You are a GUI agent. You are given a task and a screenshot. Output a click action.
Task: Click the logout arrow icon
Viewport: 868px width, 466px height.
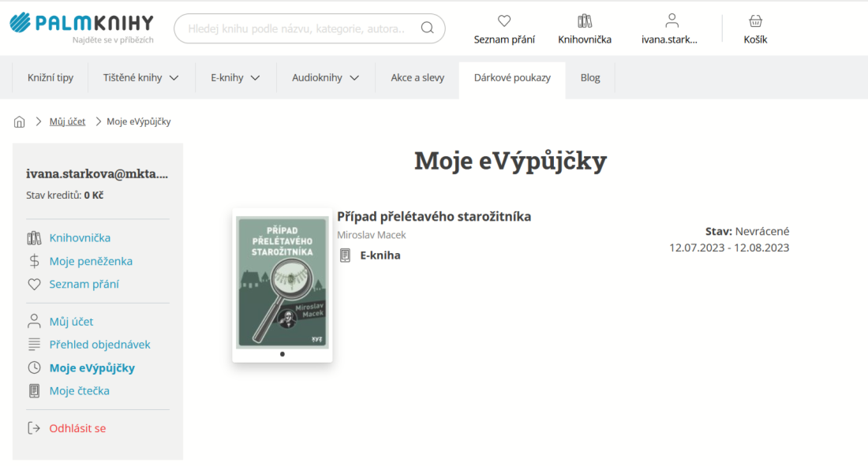tap(34, 428)
